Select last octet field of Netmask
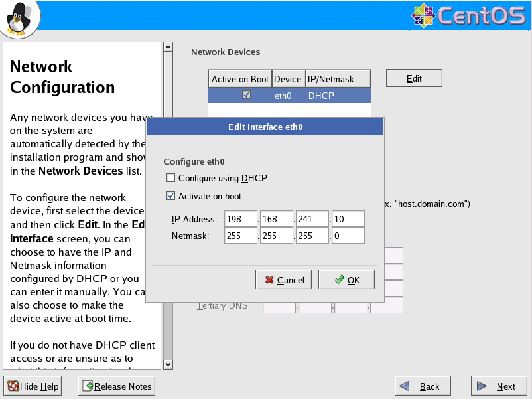 (x=348, y=236)
